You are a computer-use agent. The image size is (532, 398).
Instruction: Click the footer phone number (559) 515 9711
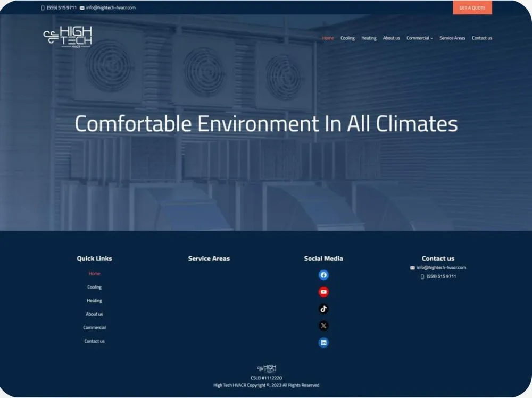pos(441,276)
